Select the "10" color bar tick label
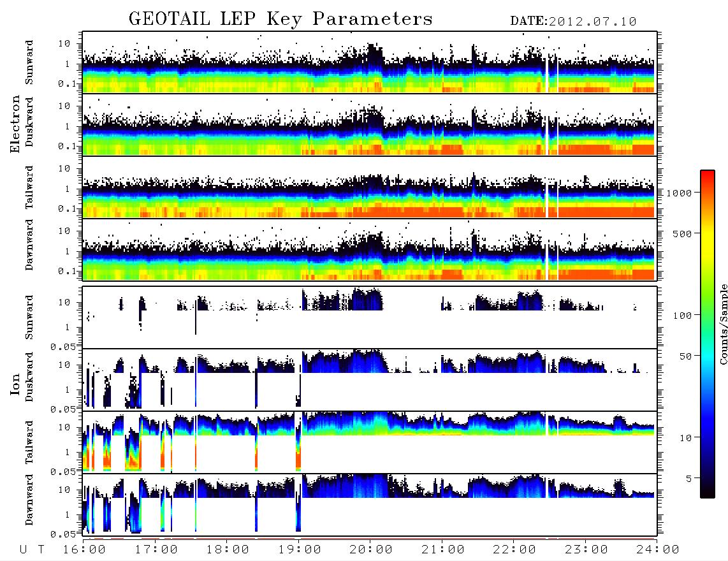 pyautogui.click(x=686, y=437)
